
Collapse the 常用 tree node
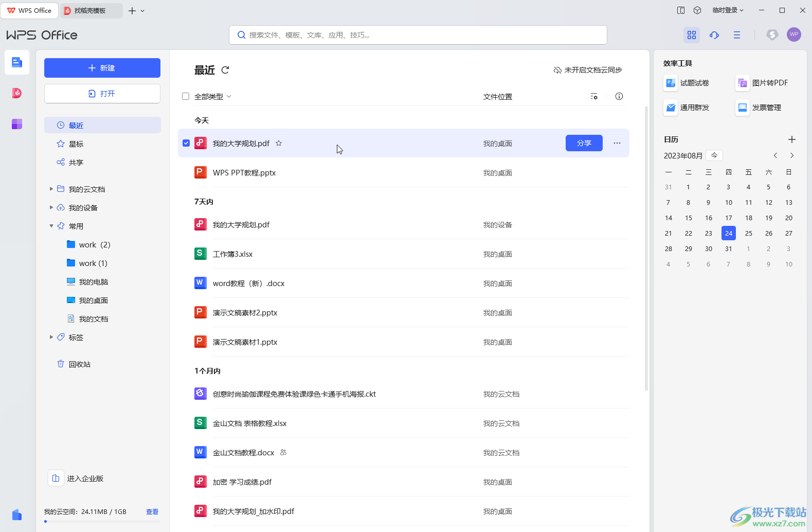51,226
